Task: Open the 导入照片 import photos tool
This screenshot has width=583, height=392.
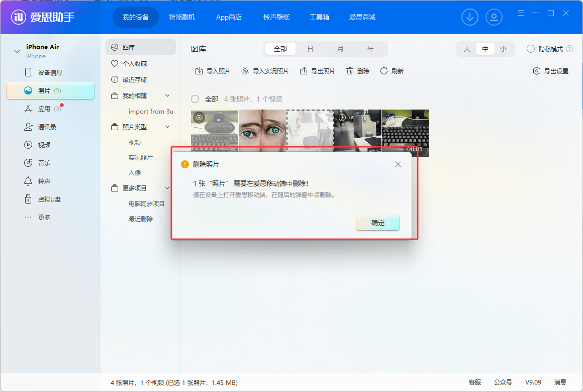Action: tap(211, 70)
